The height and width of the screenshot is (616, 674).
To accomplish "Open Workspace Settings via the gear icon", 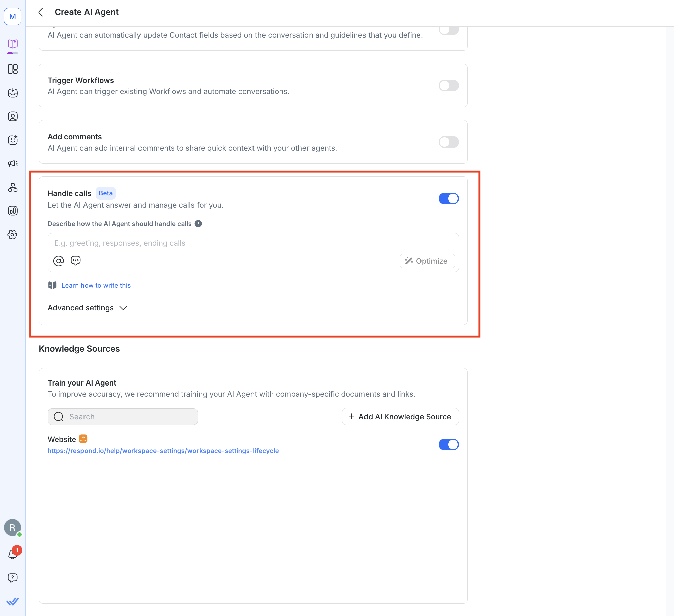I will [x=12, y=235].
